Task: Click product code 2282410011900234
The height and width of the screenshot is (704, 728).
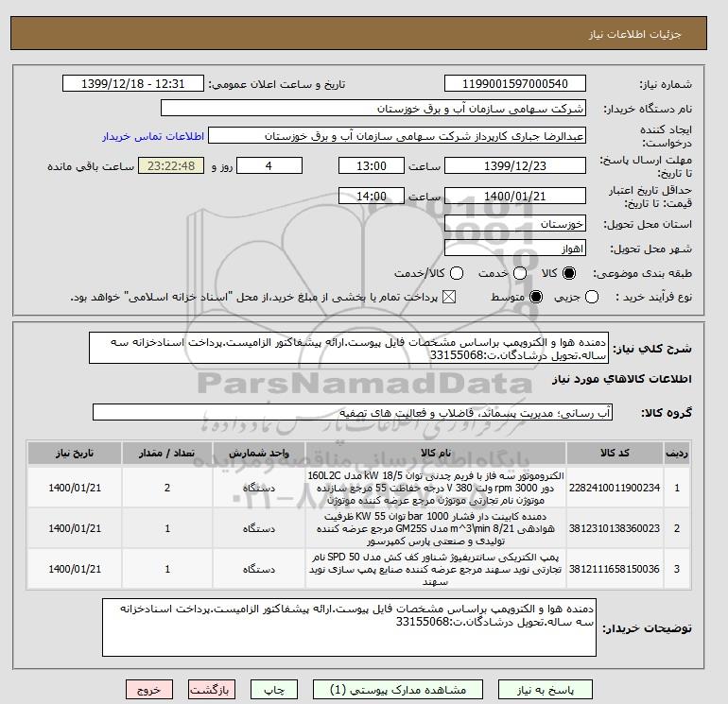Action: pos(615,488)
